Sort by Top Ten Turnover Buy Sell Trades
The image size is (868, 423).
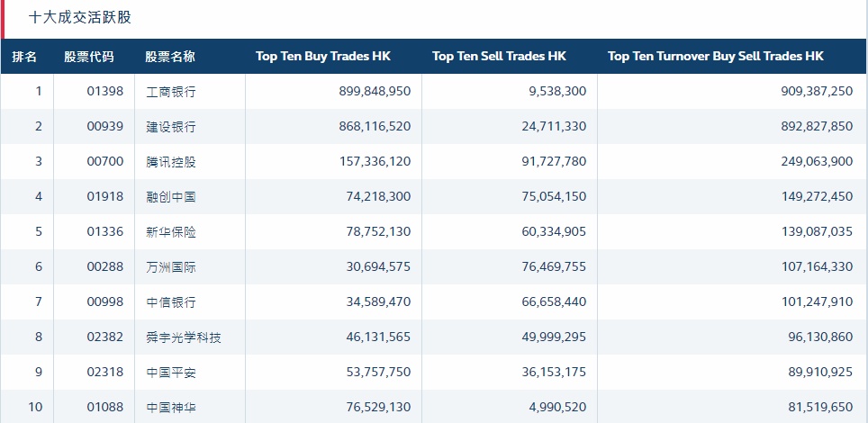click(x=716, y=57)
